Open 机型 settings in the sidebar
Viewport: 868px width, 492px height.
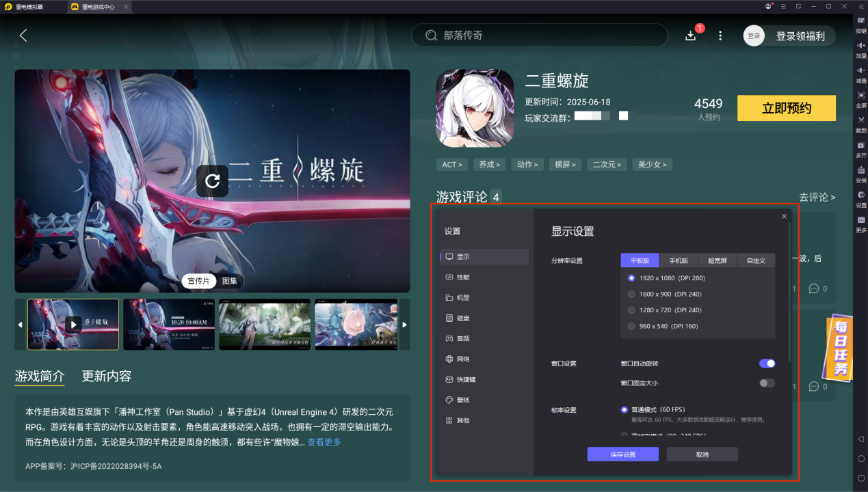(x=484, y=298)
